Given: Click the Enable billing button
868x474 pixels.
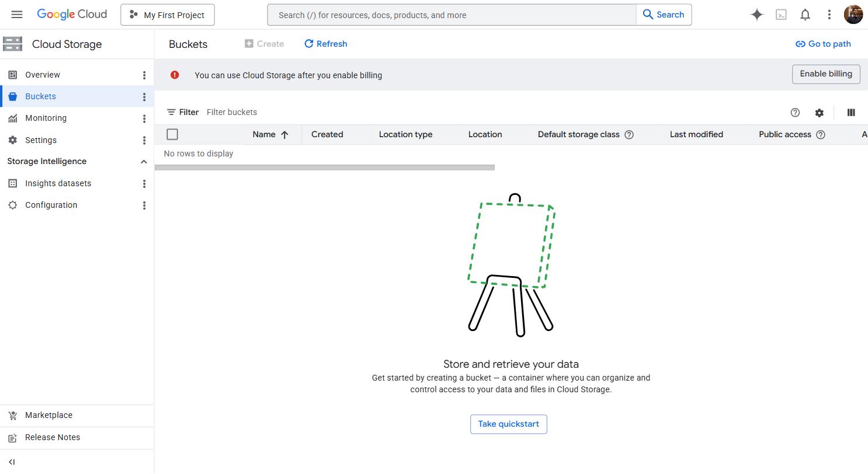Looking at the screenshot, I should (x=826, y=74).
